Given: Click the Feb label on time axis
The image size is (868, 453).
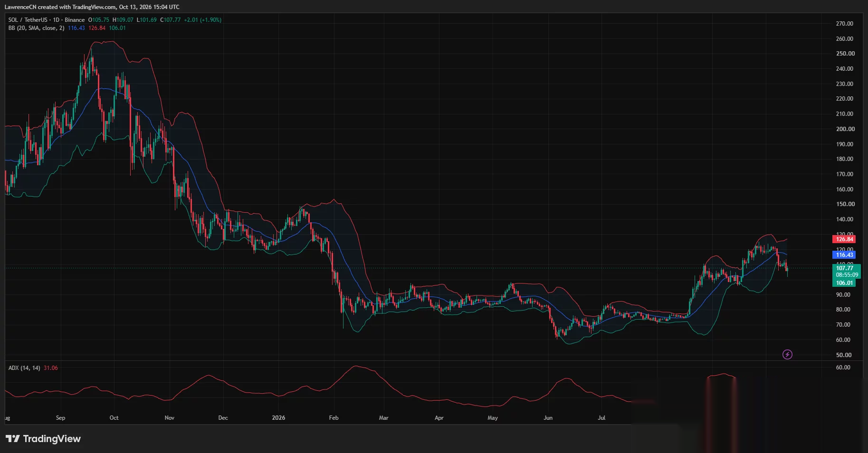Looking at the screenshot, I should point(334,418).
